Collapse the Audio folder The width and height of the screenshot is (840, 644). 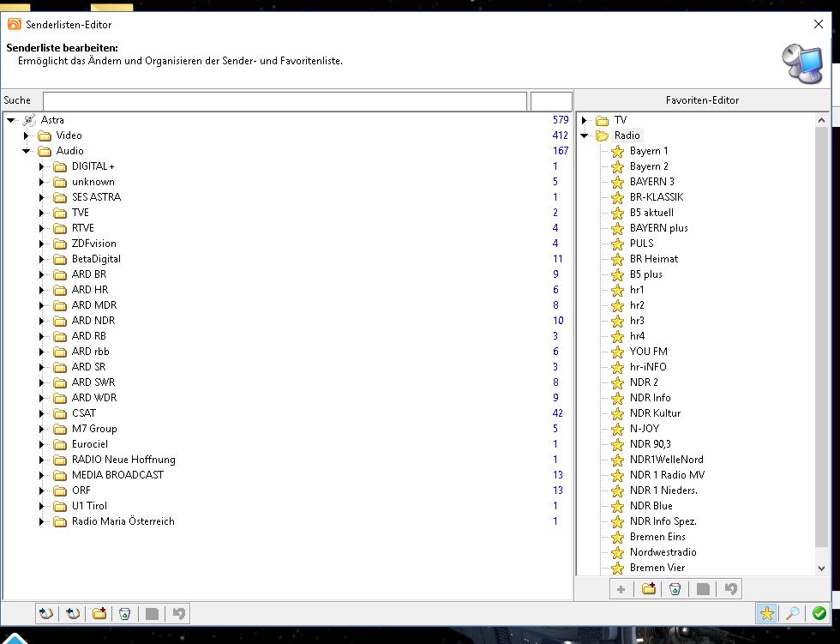pyautogui.click(x=27, y=151)
